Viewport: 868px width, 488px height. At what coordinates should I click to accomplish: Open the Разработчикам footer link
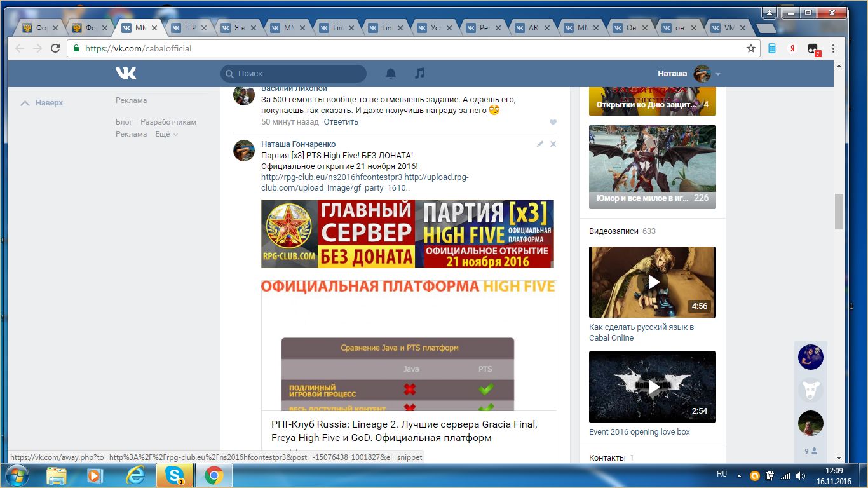pos(168,122)
